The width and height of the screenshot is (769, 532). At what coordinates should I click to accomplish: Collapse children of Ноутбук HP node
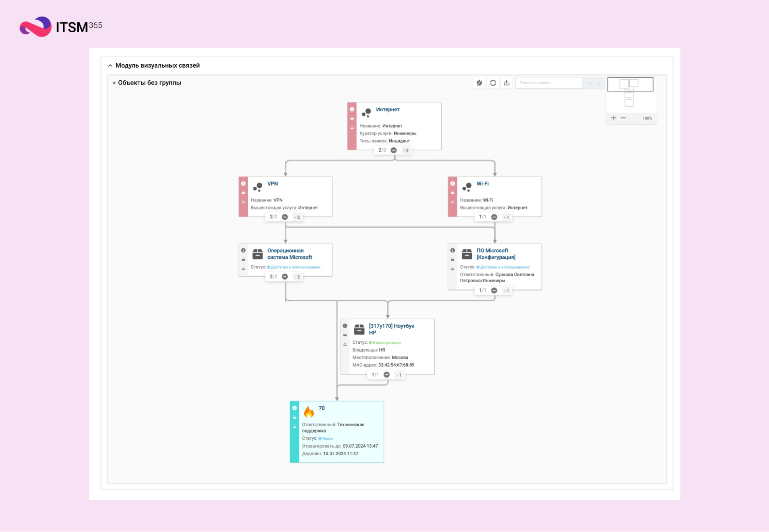[387, 375]
